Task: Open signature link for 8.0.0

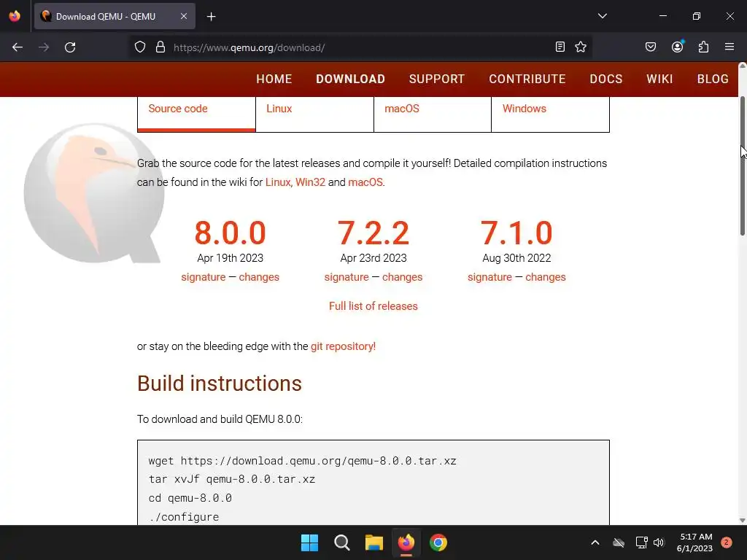Action: coord(204,277)
